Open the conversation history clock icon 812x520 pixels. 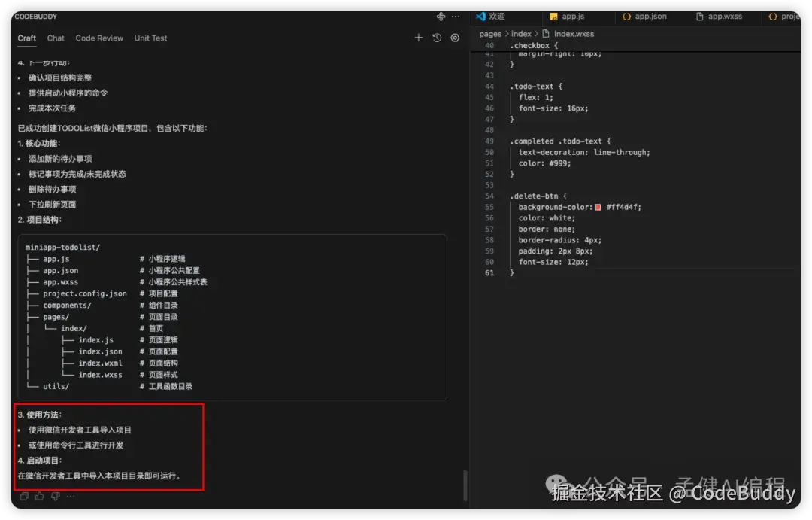tap(437, 38)
